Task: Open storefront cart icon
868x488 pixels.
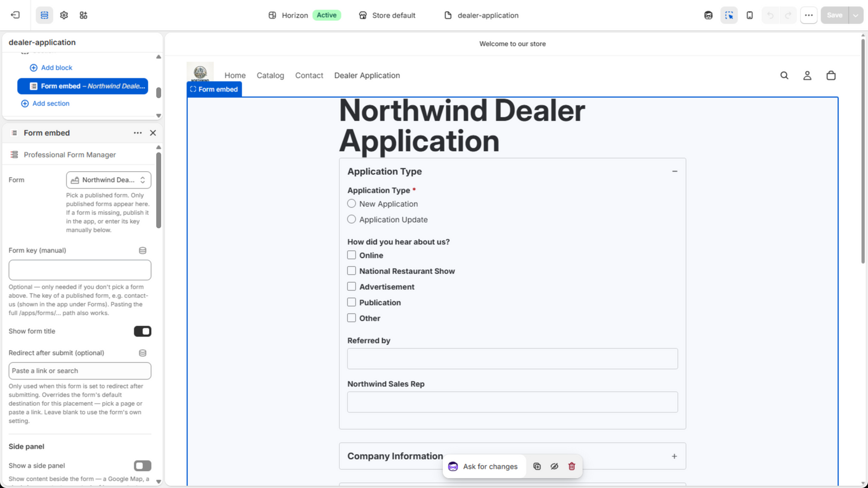Action: coord(831,75)
